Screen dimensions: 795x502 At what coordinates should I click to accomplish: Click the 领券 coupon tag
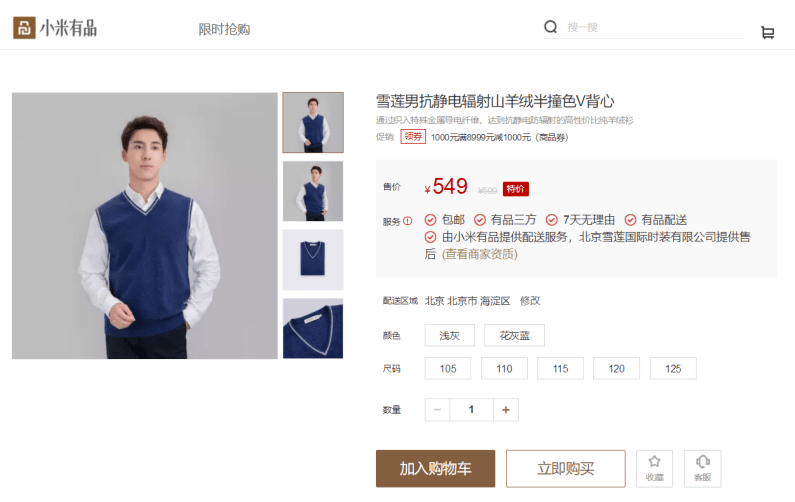click(x=413, y=136)
